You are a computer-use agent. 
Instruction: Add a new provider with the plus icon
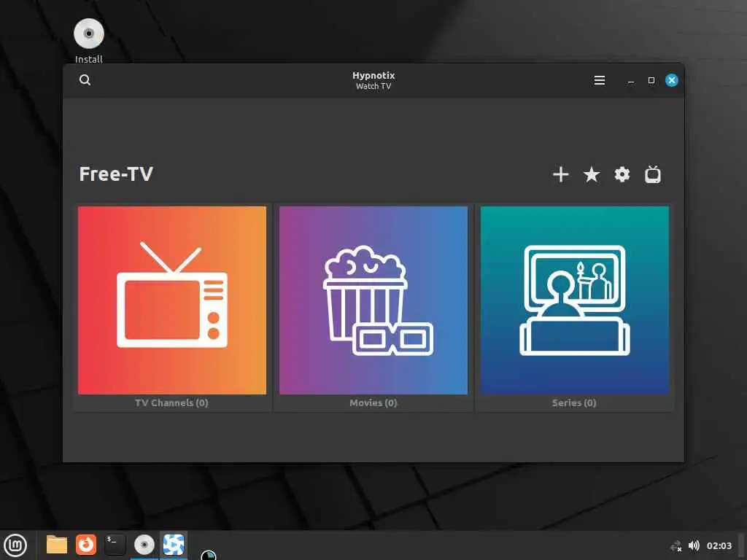tap(561, 174)
